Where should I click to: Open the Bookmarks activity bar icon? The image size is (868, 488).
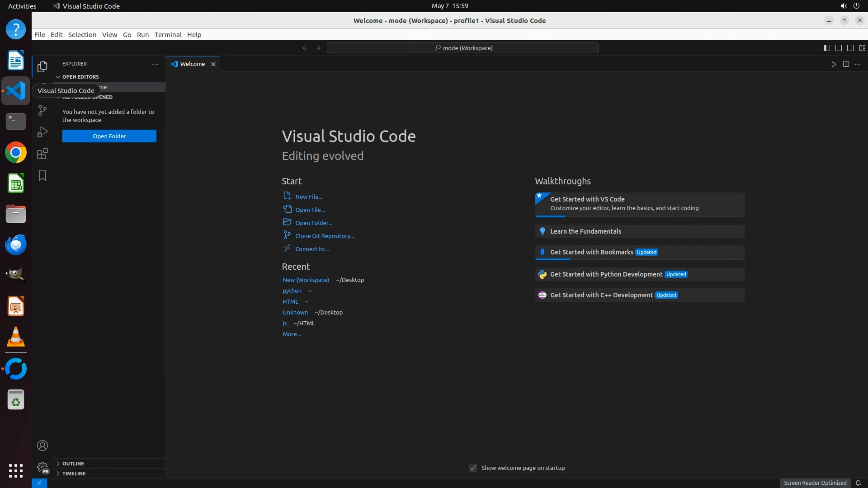coord(42,175)
